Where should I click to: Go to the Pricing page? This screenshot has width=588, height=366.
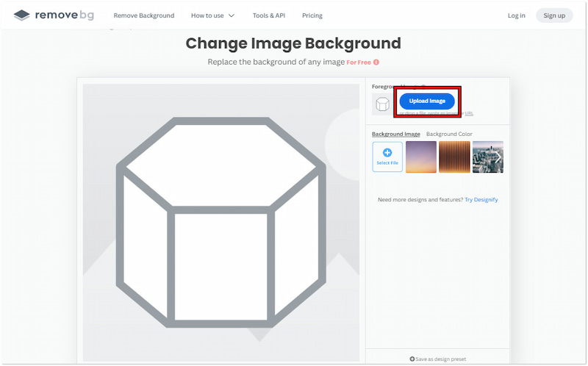[x=312, y=15]
